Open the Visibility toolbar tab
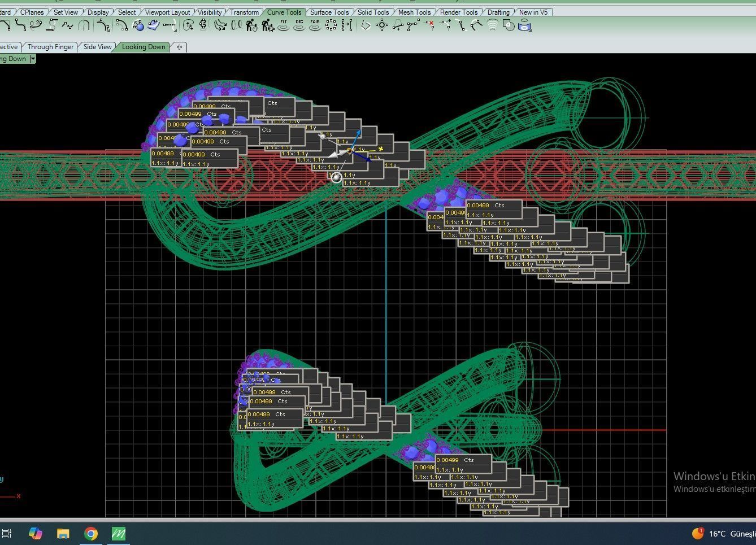756x545 pixels. pos(210,12)
